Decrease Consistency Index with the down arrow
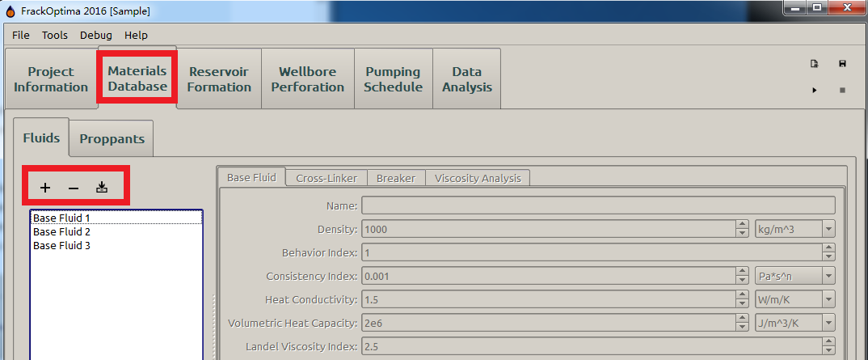The height and width of the screenshot is (360, 868). pyautogui.click(x=743, y=280)
